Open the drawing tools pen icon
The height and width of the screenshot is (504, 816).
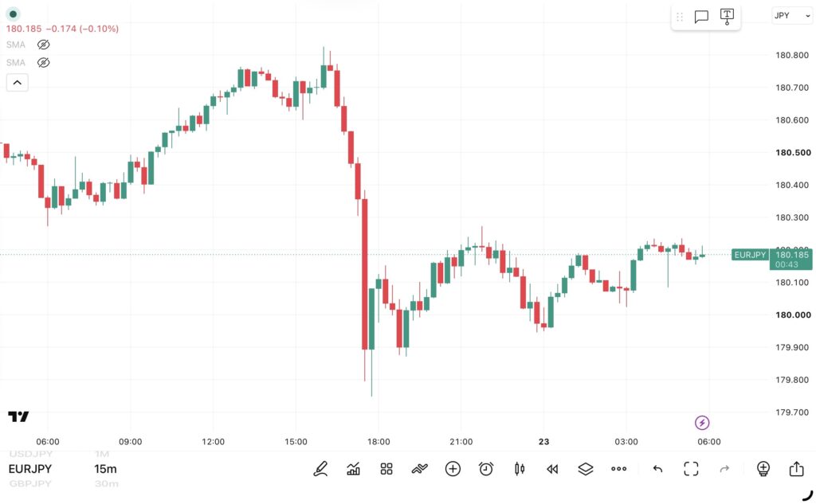pyautogui.click(x=320, y=469)
